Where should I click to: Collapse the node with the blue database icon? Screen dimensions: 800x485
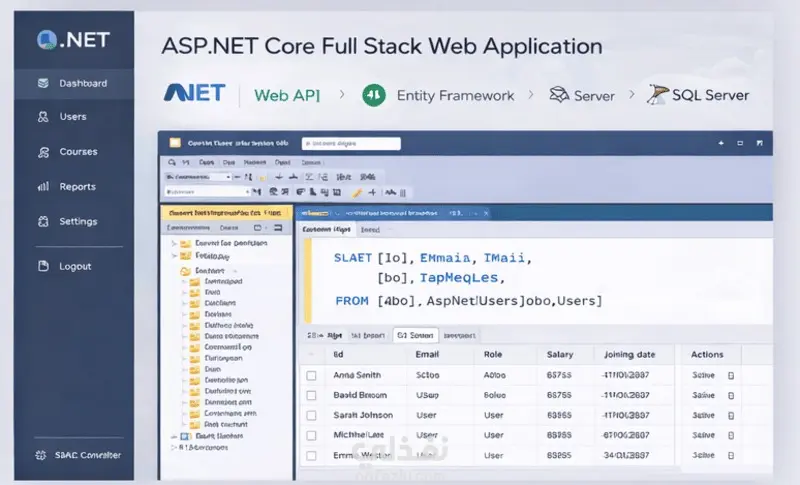pos(174,437)
